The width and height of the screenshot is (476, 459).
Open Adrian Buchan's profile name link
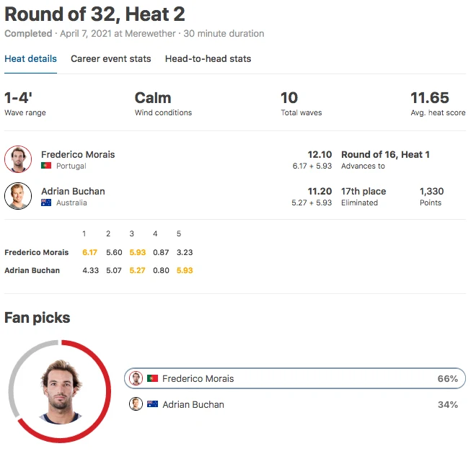[x=73, y=191]
